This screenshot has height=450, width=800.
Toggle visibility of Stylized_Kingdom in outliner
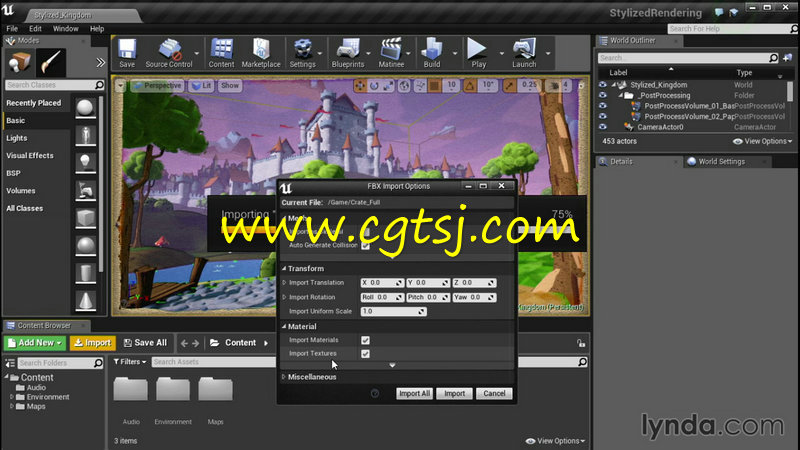click(603, 85)
